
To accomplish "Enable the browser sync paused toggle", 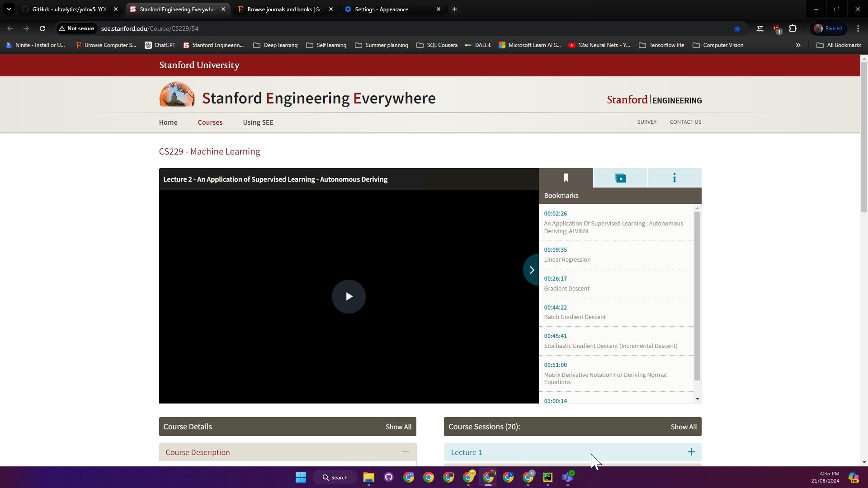I will coord(830,28).
